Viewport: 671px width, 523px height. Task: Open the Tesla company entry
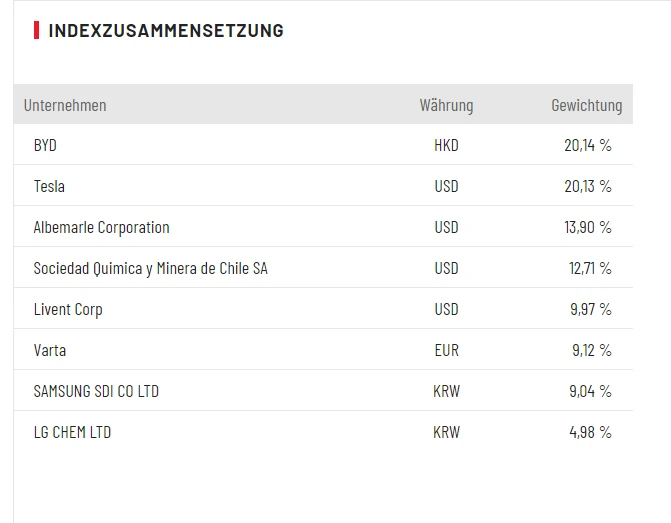click(x=49, y=186)
